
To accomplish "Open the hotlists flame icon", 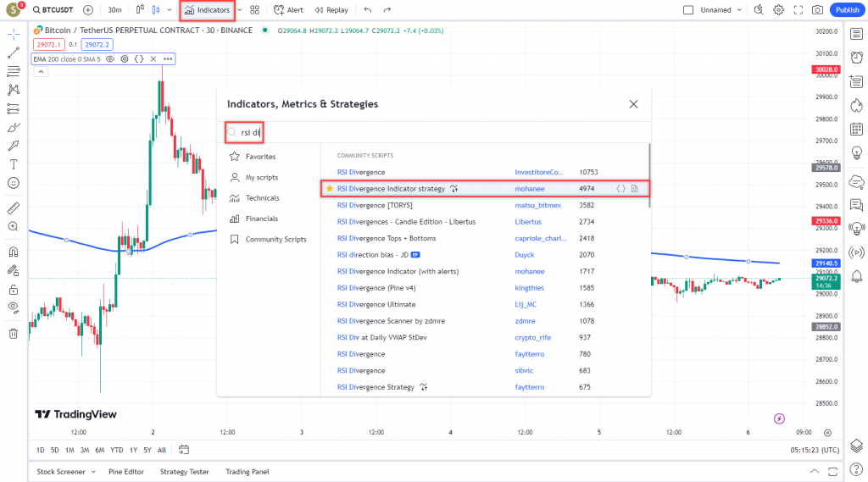I will pyautogui.click(x=856, y=105).
